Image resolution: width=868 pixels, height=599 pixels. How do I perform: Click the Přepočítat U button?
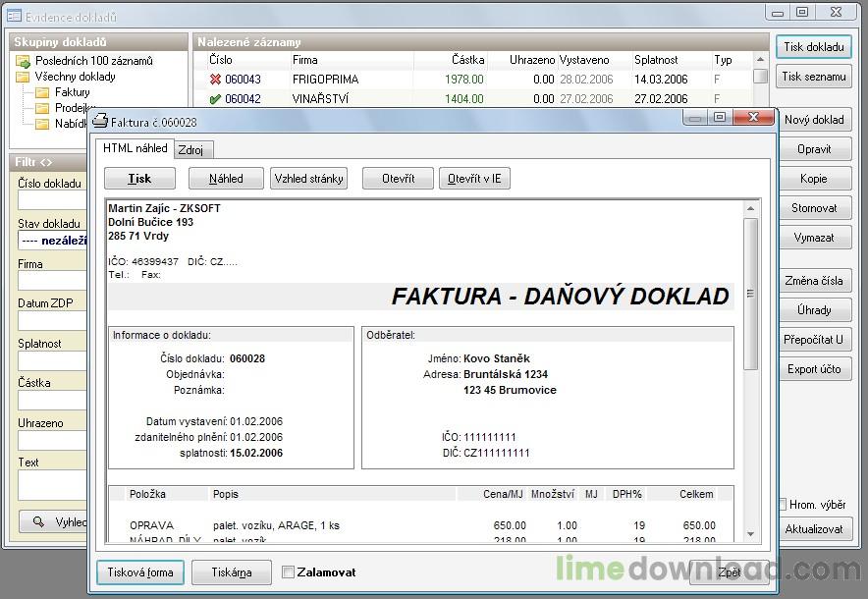click(x=814, y=340)
